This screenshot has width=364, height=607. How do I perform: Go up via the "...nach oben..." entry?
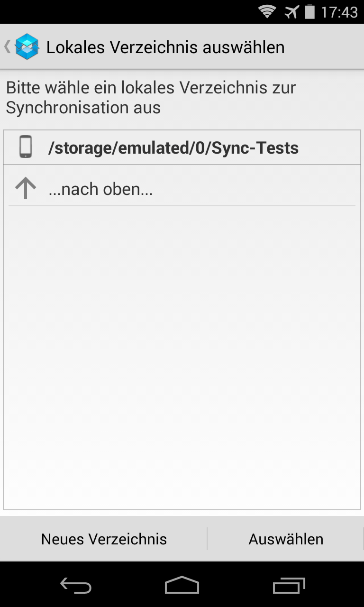pos(100,189)
